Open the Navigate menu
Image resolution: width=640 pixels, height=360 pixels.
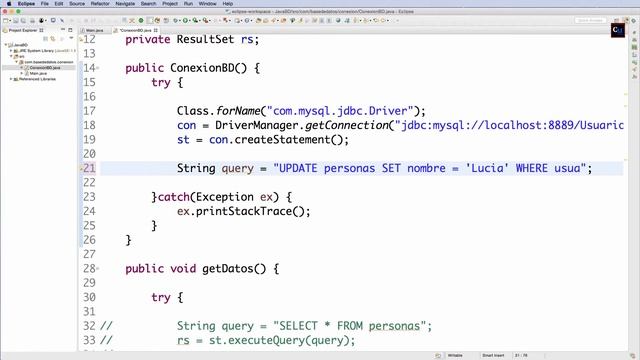[125, 4]
